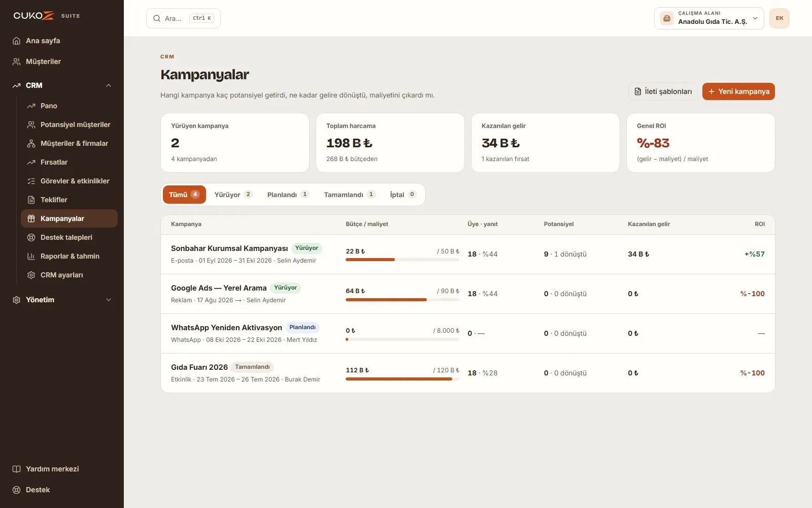Click the CUKOZ Suite logo

(x=47, y=16)
